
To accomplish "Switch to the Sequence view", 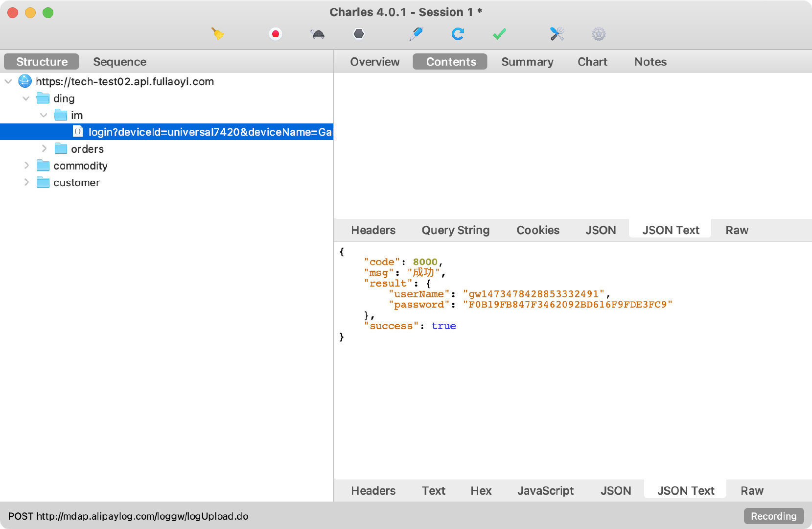I will pos(120,62).
